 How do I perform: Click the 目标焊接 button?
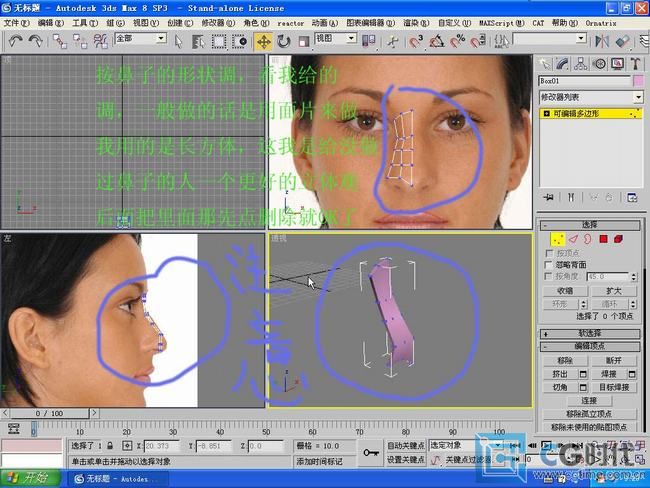point(614,387)
